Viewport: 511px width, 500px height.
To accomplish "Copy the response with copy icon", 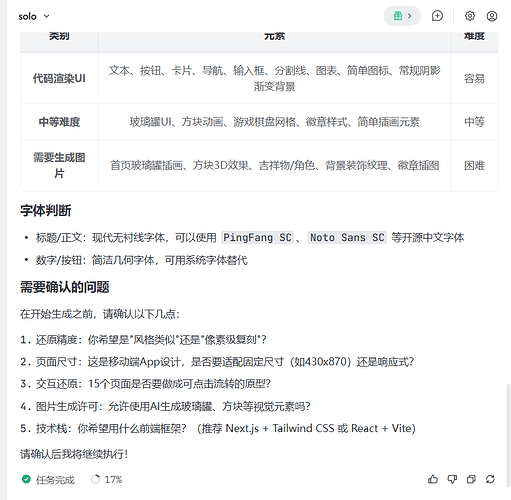I will pos(471,479).
